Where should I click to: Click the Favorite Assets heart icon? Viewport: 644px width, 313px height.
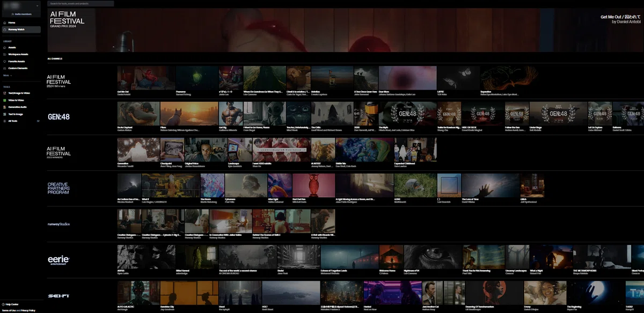coord(4,61)
